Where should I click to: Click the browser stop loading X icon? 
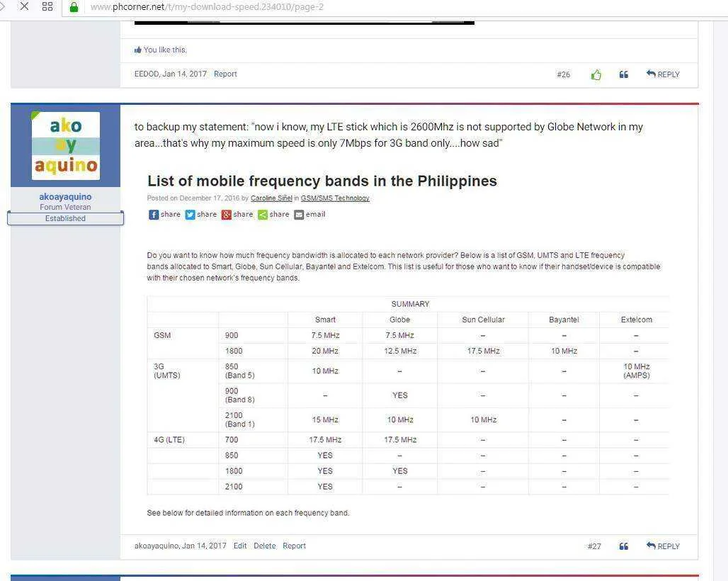[25, 6]
